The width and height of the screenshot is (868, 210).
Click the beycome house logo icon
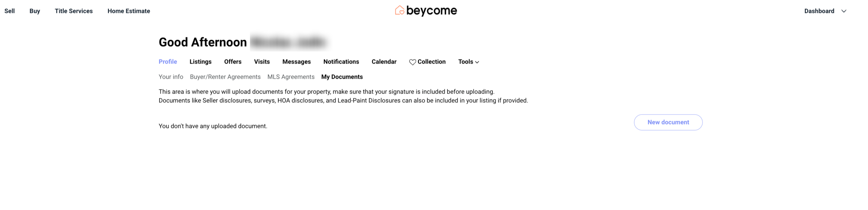399,10
